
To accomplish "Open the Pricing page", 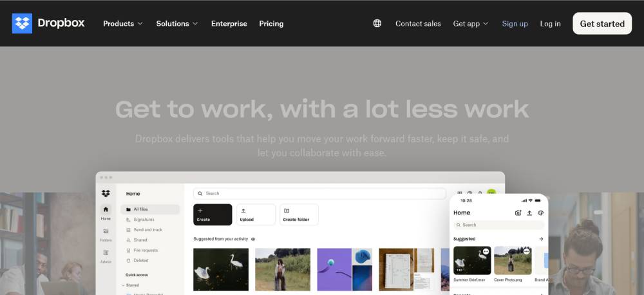I will coord(271,23).
